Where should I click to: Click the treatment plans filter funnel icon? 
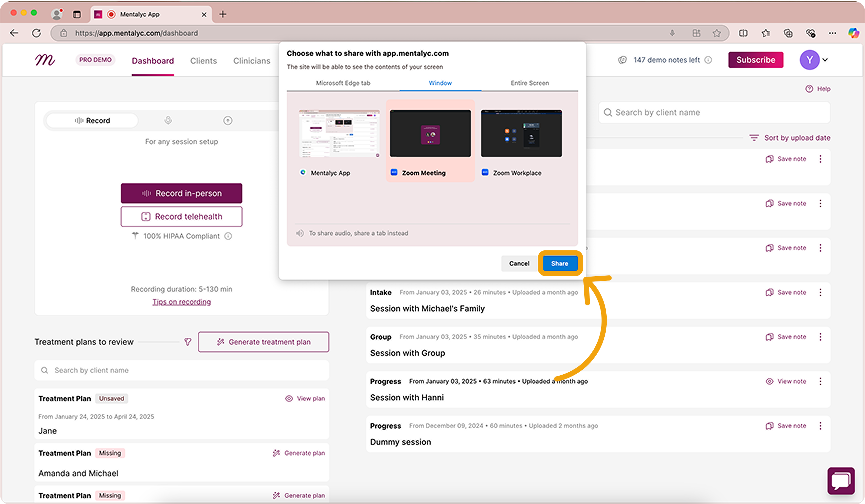click(188, 342)
